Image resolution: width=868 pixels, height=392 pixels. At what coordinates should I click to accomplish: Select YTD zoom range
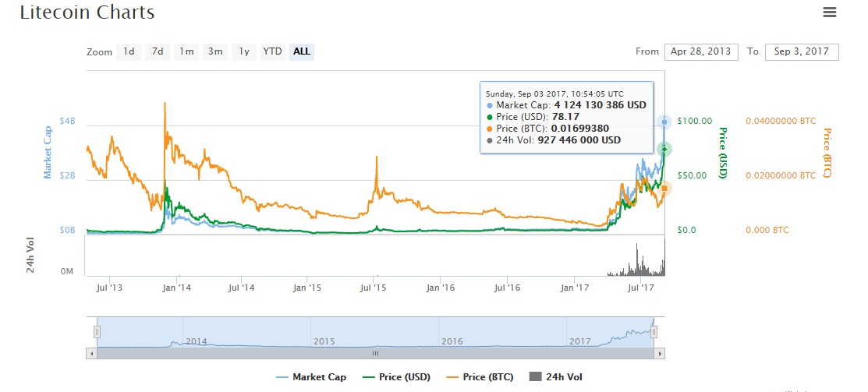click(272, 52)
